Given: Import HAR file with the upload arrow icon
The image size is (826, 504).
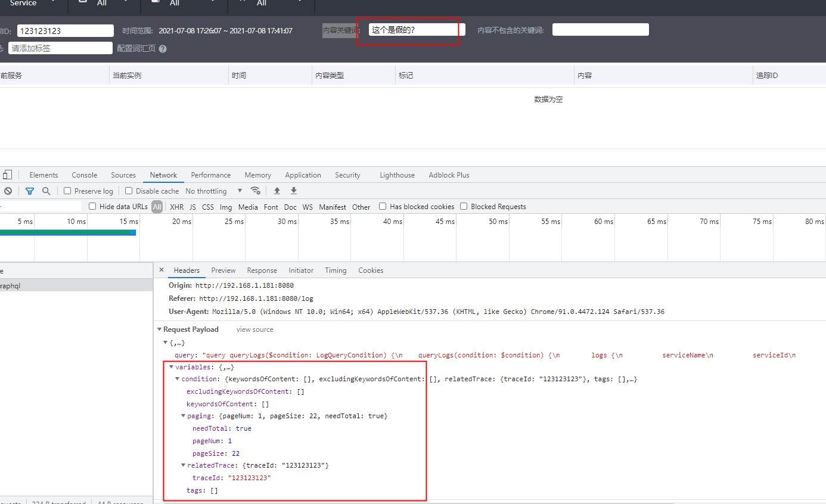Looking at the screenshot, I should tap(277, 191).
